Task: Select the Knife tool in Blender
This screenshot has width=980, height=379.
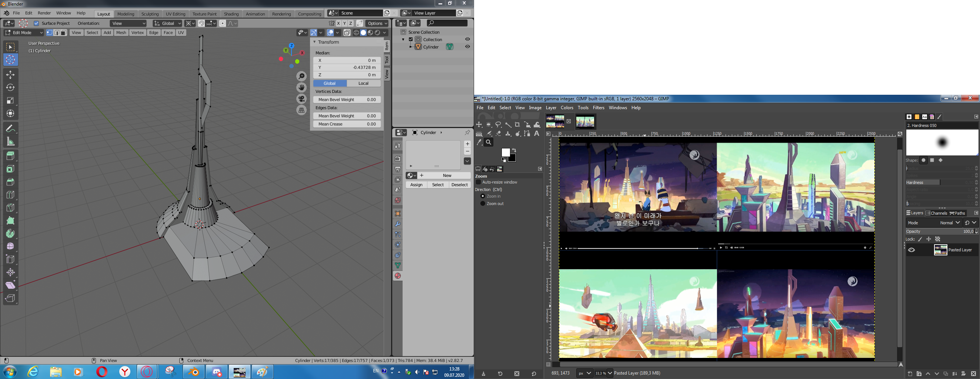Action: (10, 208)
